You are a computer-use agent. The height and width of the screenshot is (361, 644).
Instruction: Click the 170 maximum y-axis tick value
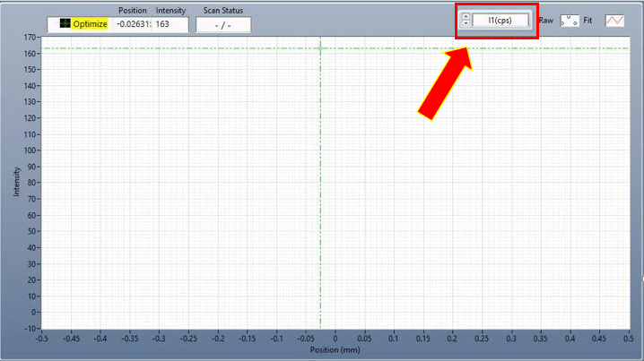pos(30,38)
